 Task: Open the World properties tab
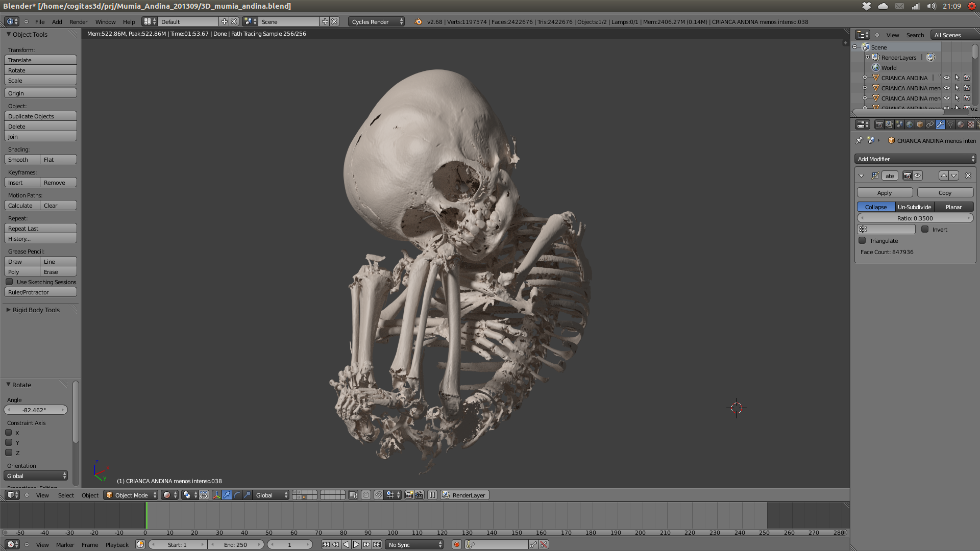[x=910, y=124]
